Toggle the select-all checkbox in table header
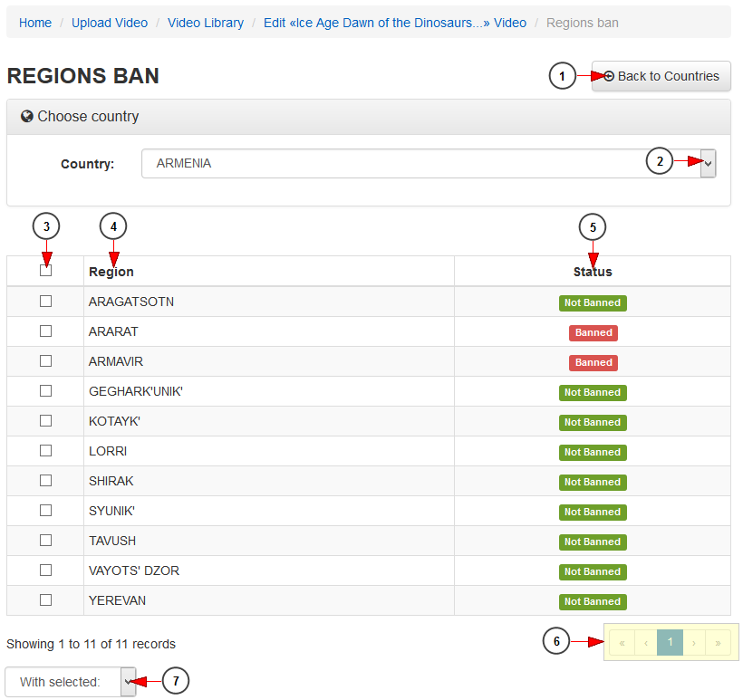The image size is (743, 700). [x=45, y=271]
